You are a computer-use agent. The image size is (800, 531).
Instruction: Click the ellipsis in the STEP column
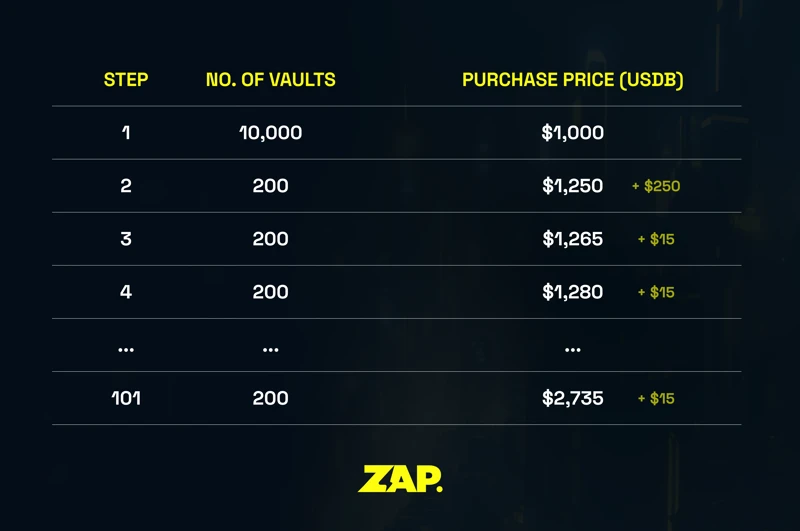(126, 349)
